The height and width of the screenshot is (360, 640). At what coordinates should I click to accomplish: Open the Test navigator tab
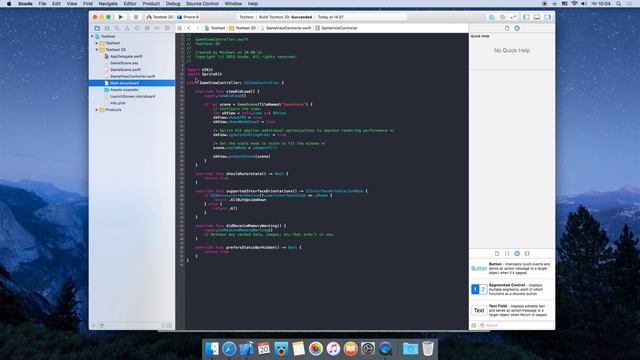[137, 28]
